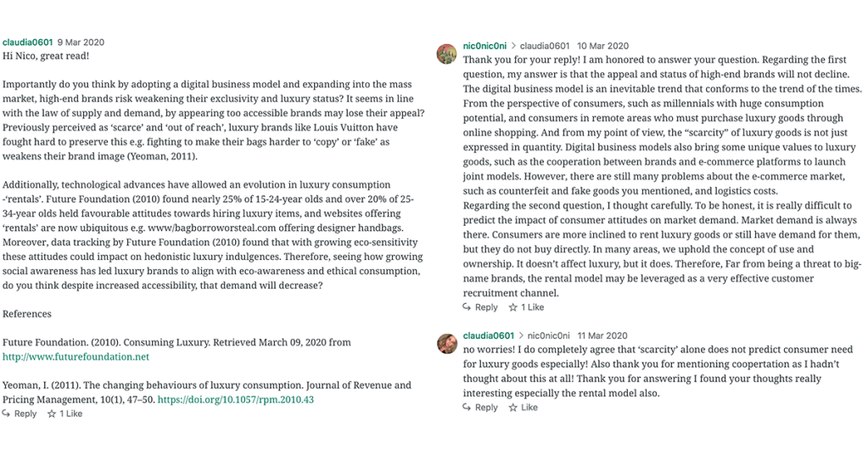Like claudia0601's 11 Mar comment via star
The height and width of the screenshot is (456, 868).
point(512,408)
